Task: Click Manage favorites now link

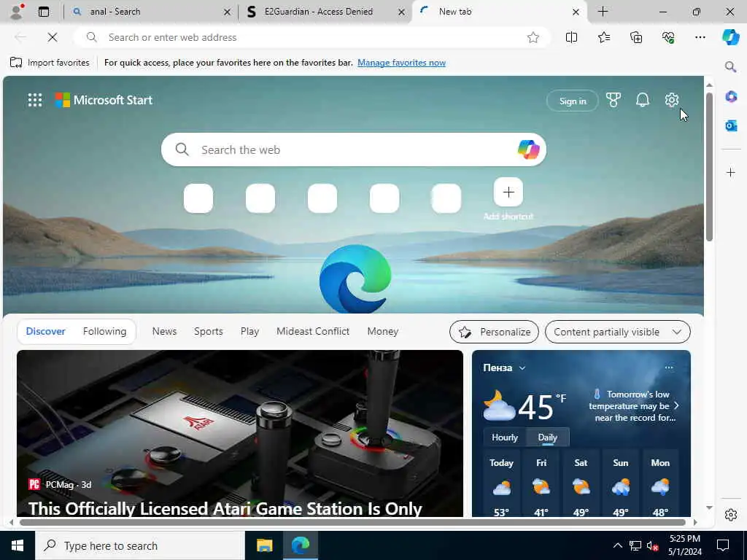Action: [401, 63]
